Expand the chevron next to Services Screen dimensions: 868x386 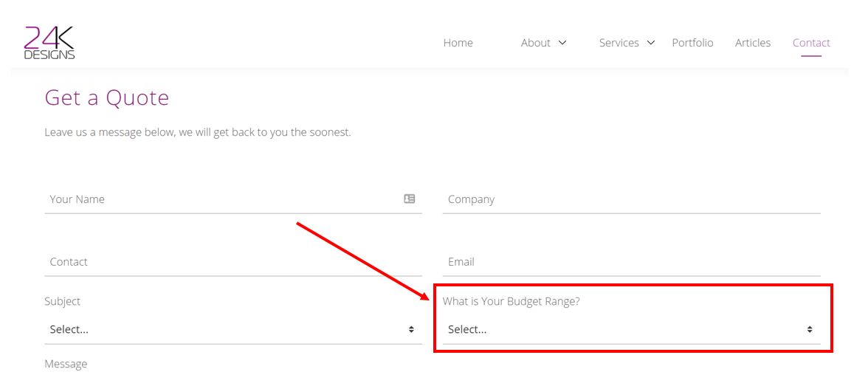651,43
